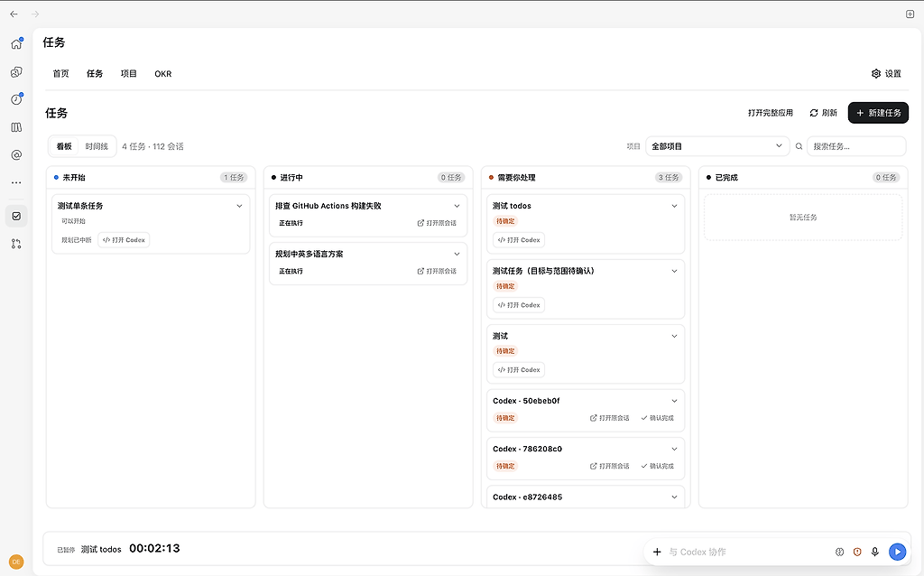This screenshot has height=576, width=924.
Task: Open the OKR tab
Action: click(163, 74)
